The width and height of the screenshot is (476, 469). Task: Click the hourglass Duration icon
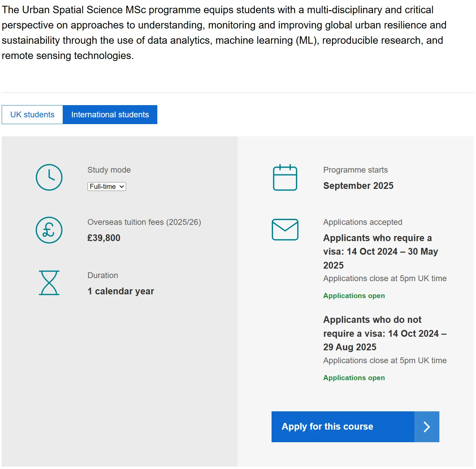pyautogui.click(x=49, y=283)
